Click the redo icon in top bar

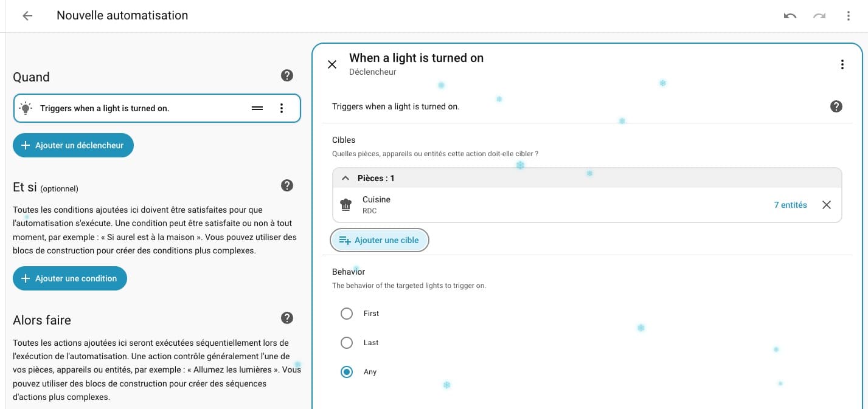click(x=819, y=16)
